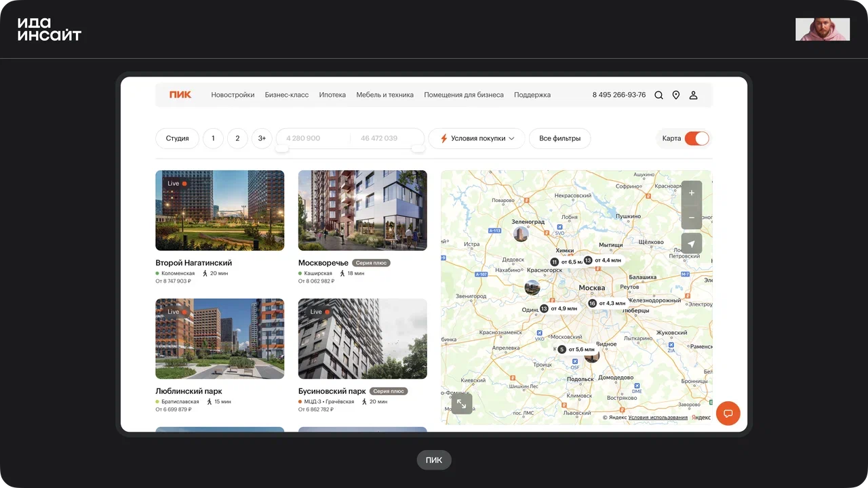The height and width of the screenshot is (488, 868).
Task: Click the ПИК logo in the header
Action: (x=180, y=95)
